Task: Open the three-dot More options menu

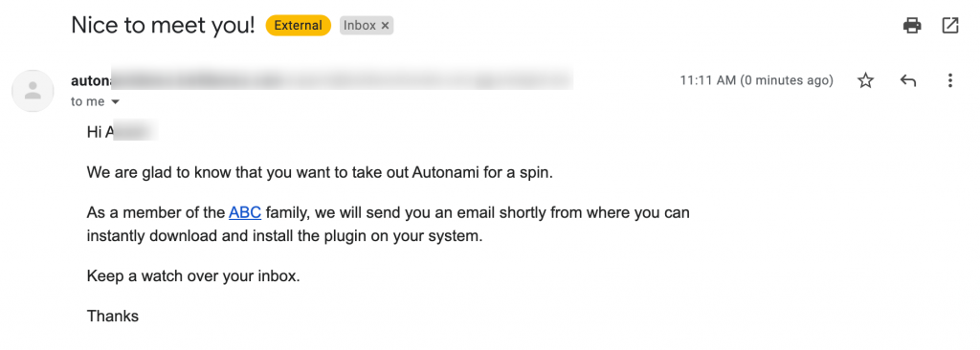Action: (950, 80)
